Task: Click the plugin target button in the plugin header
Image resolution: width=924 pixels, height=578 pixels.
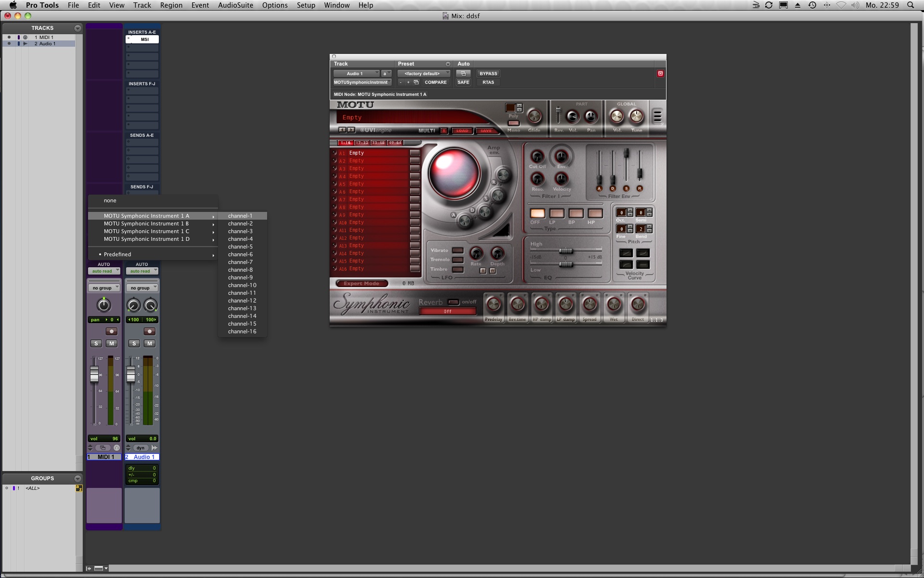Action: point(660,73)
